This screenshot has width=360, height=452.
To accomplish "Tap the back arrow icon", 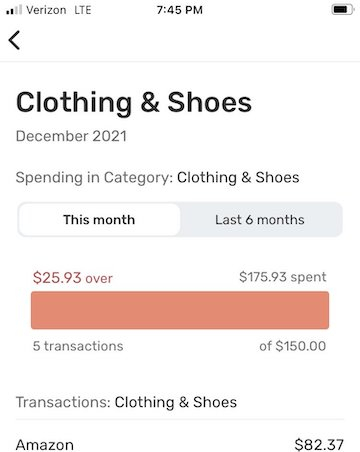I will pyautogui.click(x=14, y=40).
